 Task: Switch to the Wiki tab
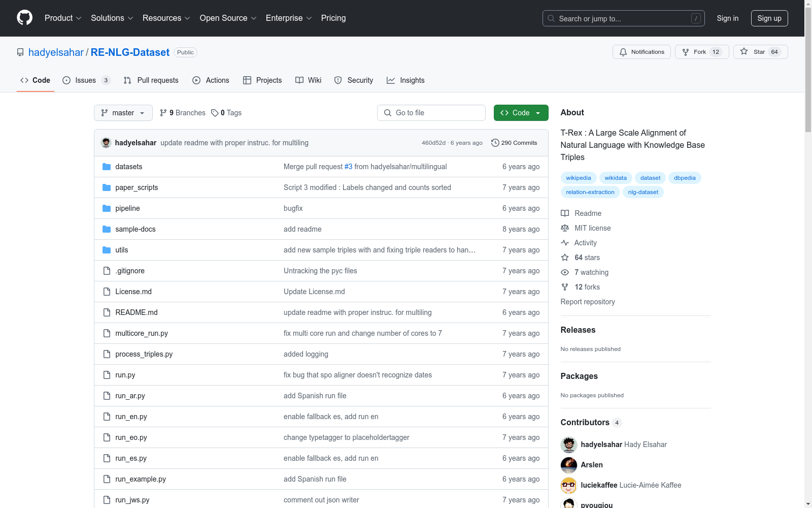(x=309, y=80)
